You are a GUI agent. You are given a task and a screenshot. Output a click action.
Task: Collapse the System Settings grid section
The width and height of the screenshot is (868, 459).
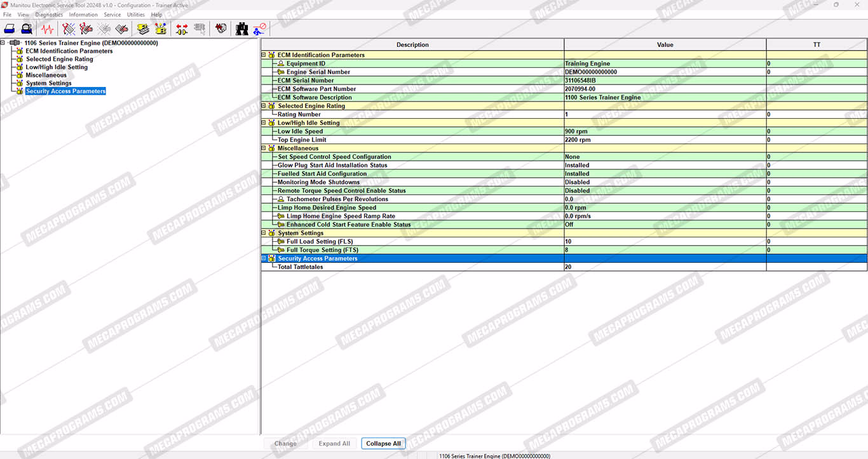pos(264,233)
